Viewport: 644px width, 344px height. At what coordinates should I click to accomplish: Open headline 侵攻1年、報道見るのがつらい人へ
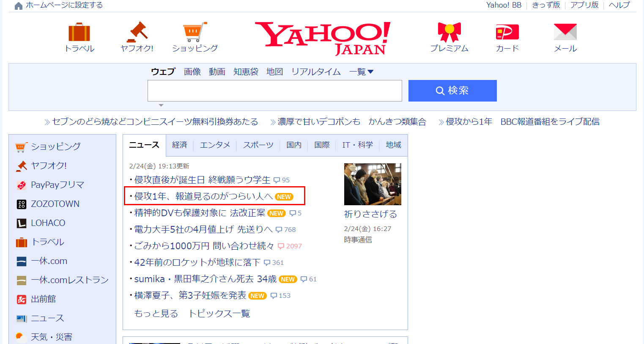tap(203, 196)
